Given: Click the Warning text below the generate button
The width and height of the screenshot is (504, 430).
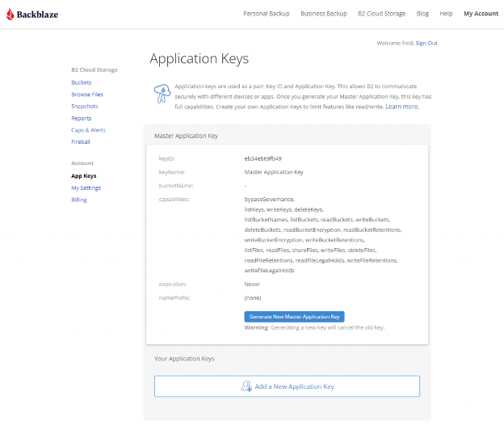Looking at the screenshot, I should pos(314,327).
